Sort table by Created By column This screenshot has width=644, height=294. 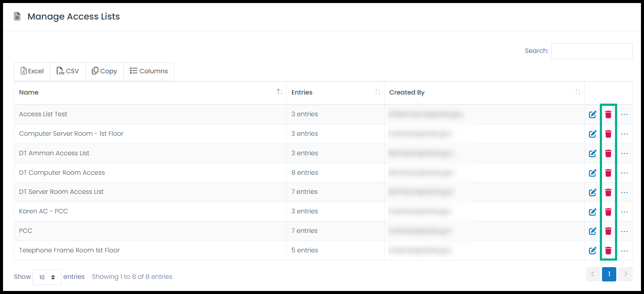(x=484, y=92)
